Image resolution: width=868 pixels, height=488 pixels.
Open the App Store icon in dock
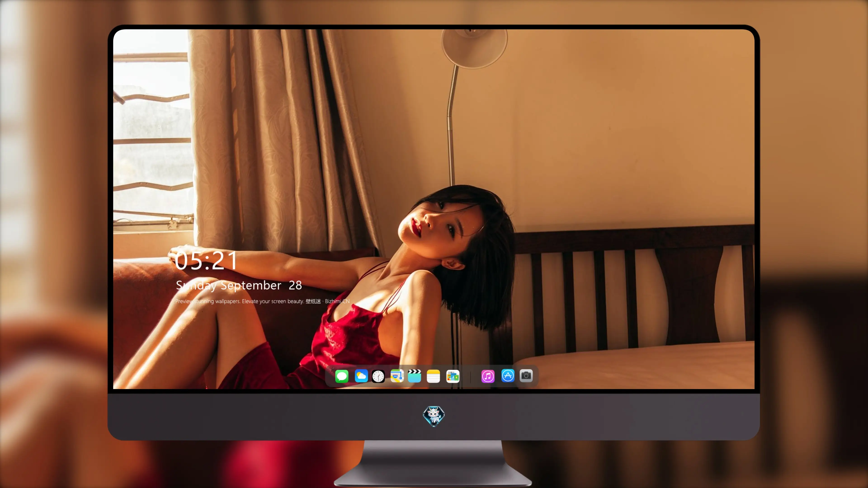coord(508,376)
